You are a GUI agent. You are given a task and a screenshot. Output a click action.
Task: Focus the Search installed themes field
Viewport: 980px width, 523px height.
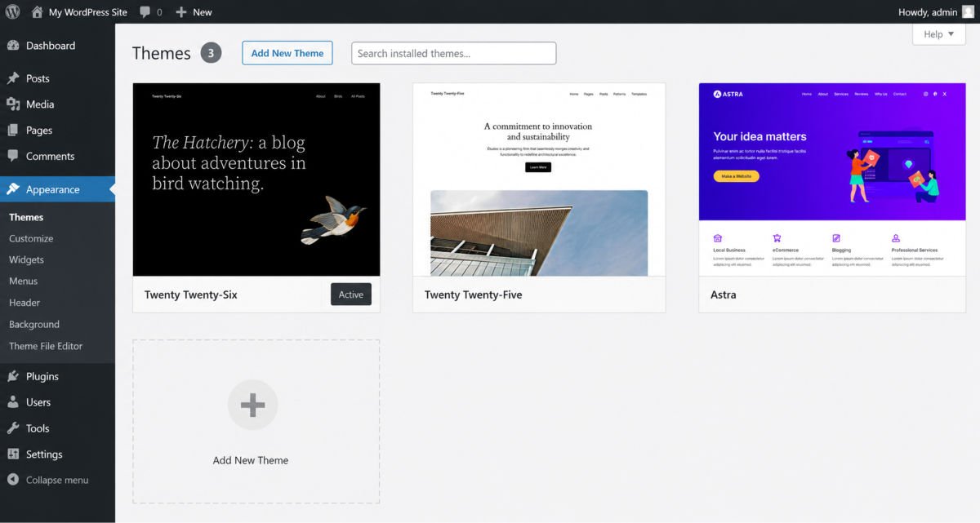click(454, 53)
